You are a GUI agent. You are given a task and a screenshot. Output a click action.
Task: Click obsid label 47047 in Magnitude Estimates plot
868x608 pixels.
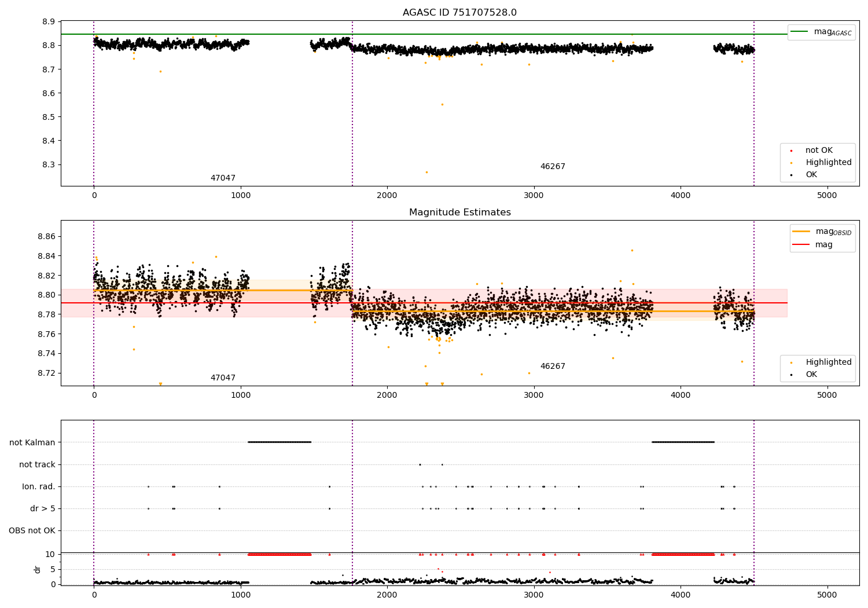223,378
